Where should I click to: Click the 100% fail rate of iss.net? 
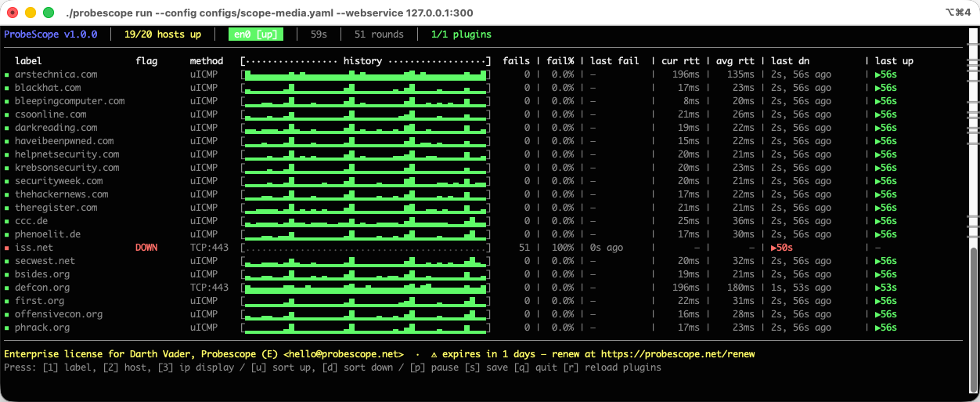(563, 248)
